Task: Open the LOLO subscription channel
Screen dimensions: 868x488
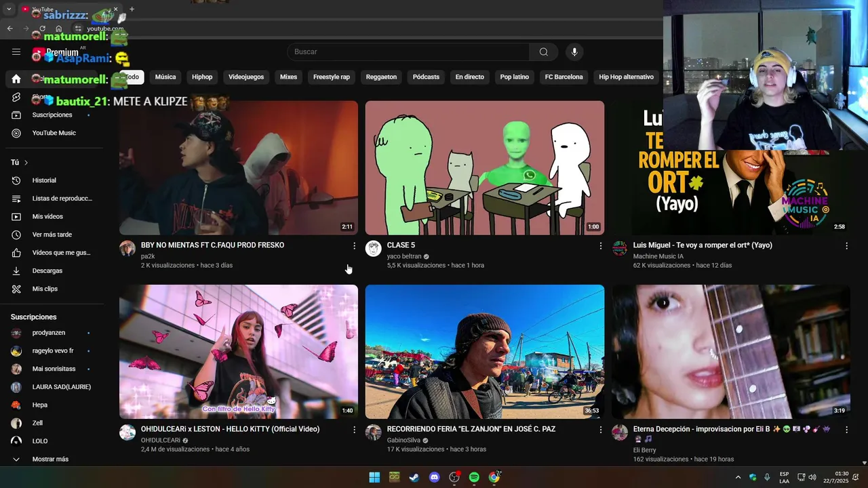Action: click(x=52, y=441)
